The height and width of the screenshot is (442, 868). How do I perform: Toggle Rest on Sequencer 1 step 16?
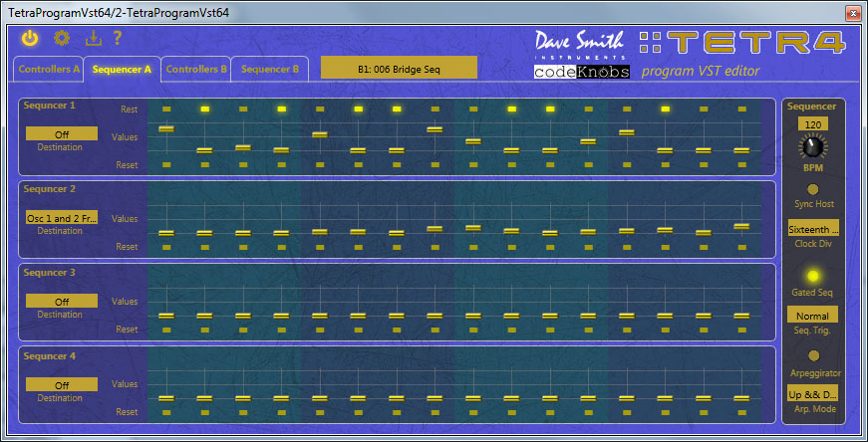click(x=741, y=109)
